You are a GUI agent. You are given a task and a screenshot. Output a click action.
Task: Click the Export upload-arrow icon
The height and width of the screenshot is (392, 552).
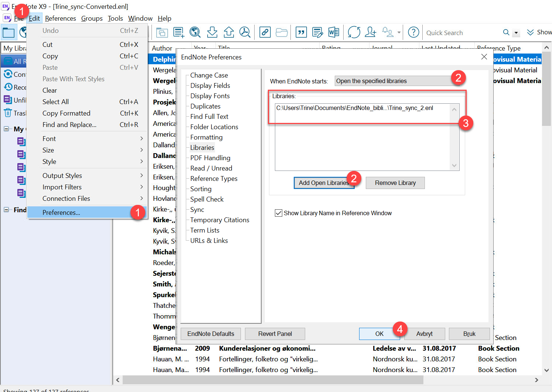(x=229, y=32)
